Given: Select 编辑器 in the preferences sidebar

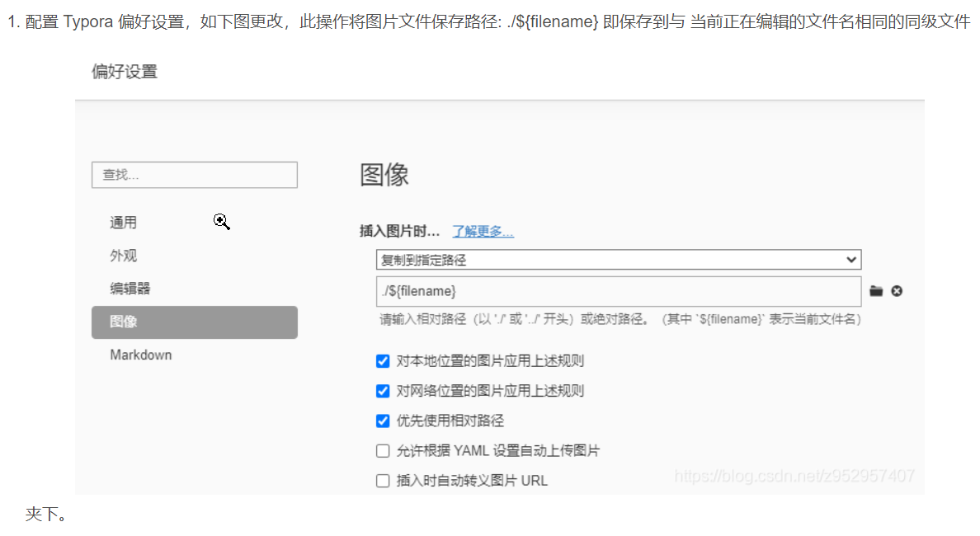Looking at the screenshot, I should coord(130,289).
